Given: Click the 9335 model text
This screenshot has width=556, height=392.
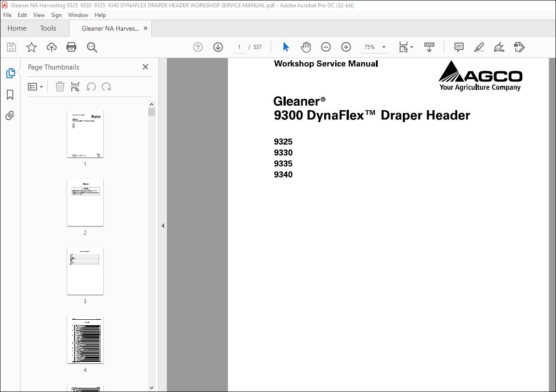Looking at the screenshot, I should coord(283,164).
